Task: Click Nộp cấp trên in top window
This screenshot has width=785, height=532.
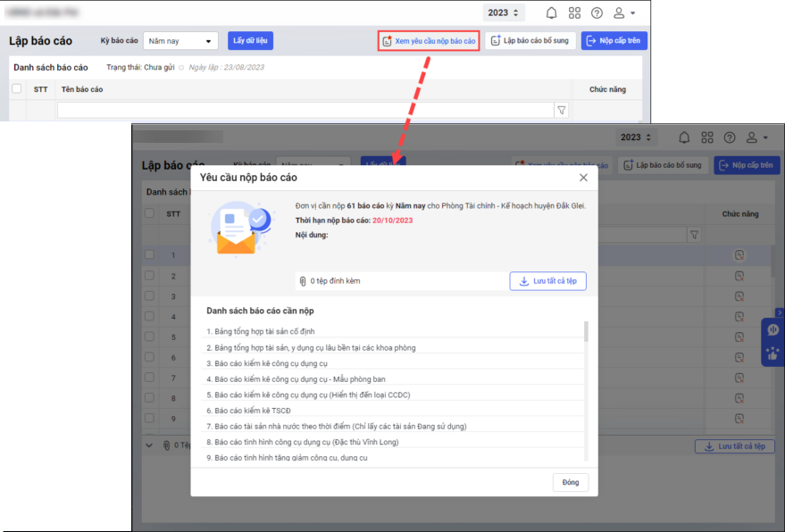Action: pyautogui.click(x=614, y=40)
